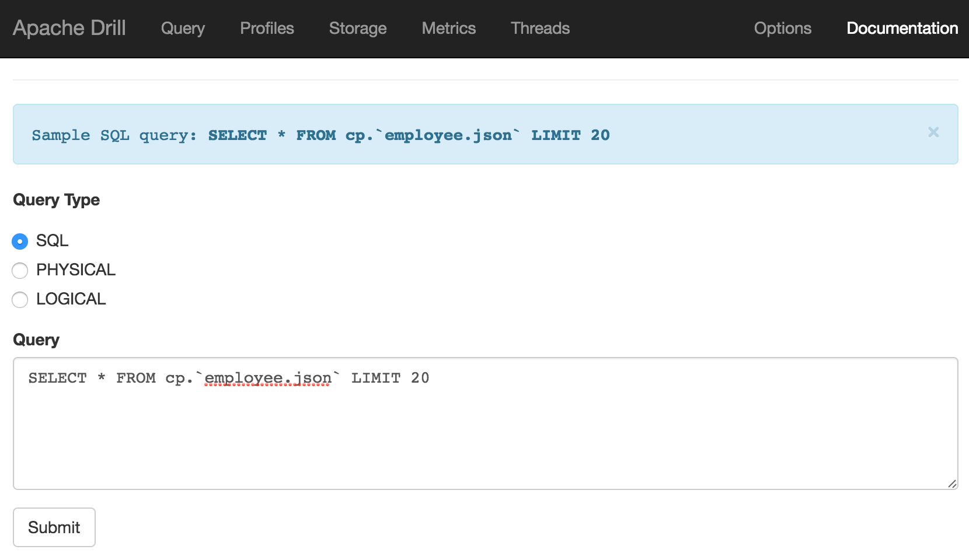Navigate to the Threads page
Viewport: 969px width, 560px height.
(x=540, y=28)
